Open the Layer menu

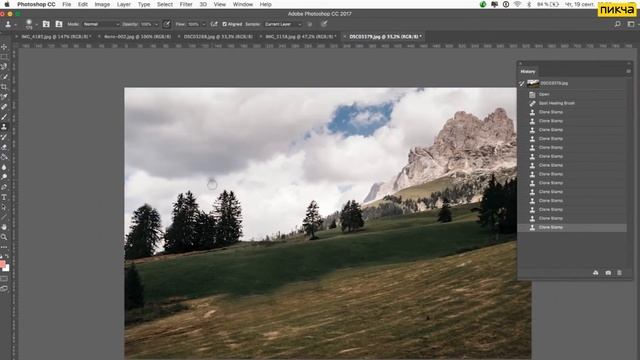pyautogui.click(x=124, y=4)
